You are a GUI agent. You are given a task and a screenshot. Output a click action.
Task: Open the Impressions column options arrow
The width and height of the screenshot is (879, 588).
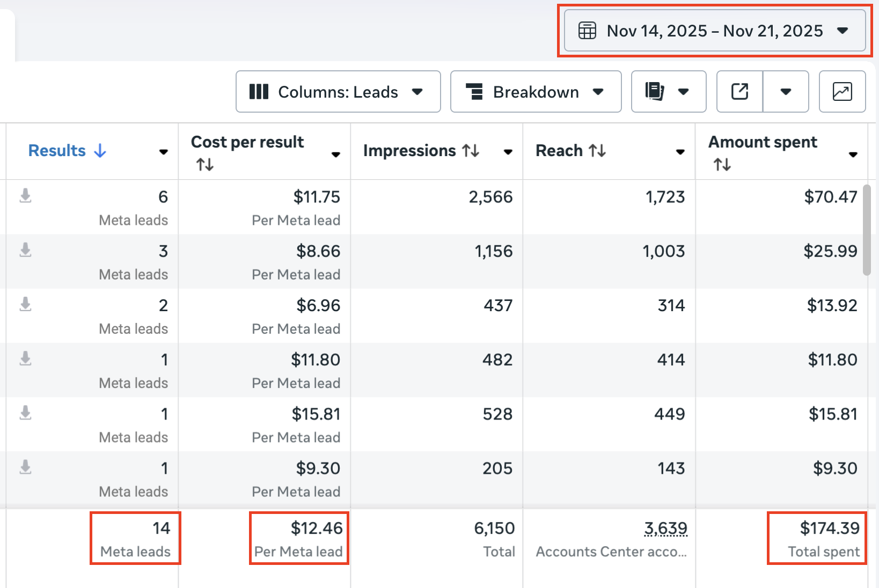(x=508, y=152)
